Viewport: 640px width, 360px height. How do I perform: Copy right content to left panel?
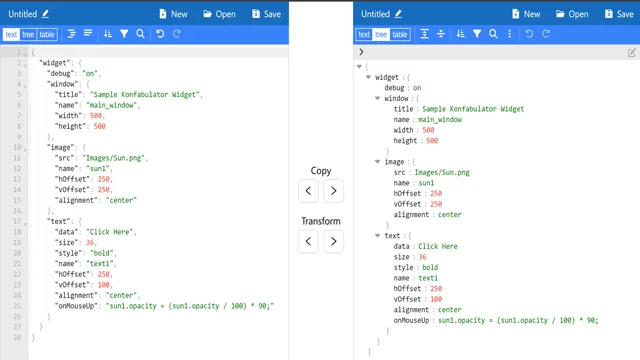(308, 191)
